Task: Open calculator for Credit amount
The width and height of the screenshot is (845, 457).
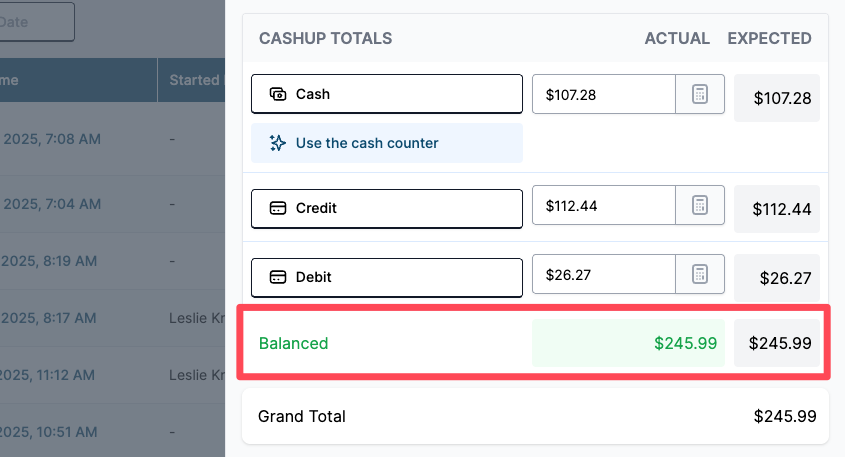Action: pyautogui.click(x=699, y=205)
